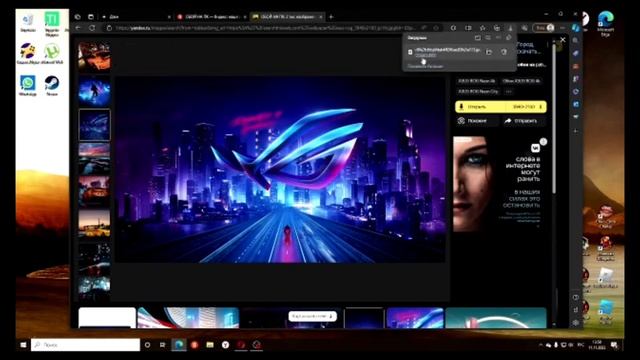The height and width of the screenshot is (360, 640).
Task: Select the blue figure thumbnail in the left strip
Action: tap(94, 91)
